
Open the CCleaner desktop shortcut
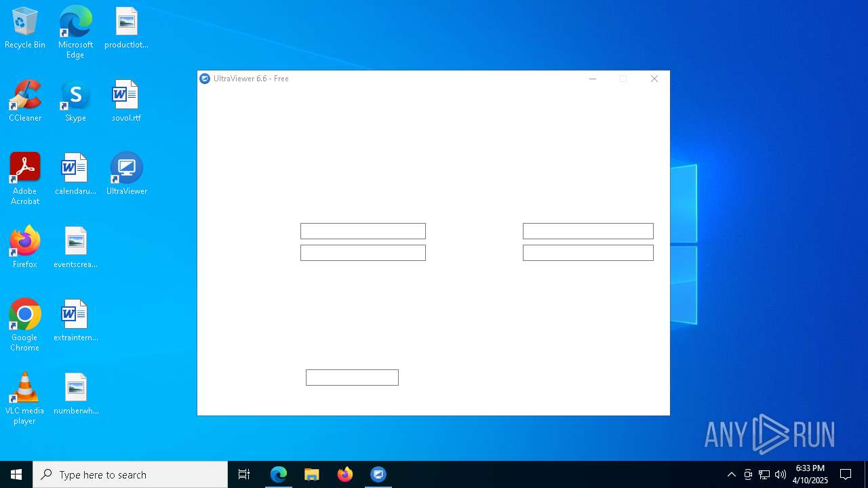coord(25,102)
